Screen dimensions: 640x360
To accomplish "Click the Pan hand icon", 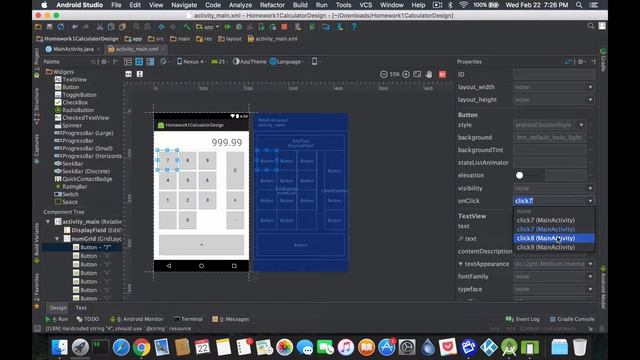I will click(429, 74).
